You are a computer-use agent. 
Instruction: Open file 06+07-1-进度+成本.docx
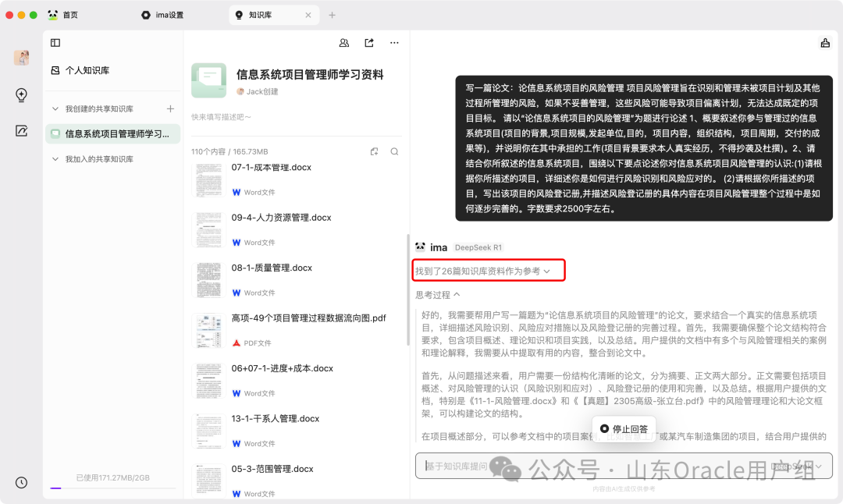(283, 368)
